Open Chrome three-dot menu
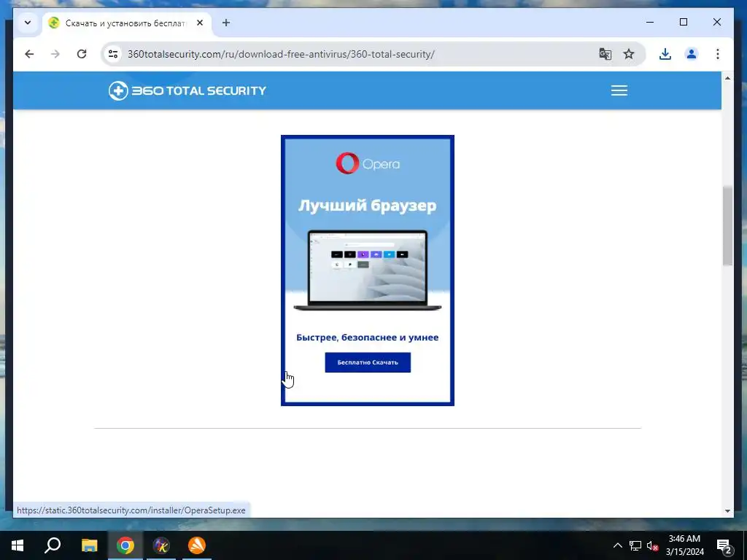The width and height of the screenshot is (747, 560). click(x=718, y=54)
